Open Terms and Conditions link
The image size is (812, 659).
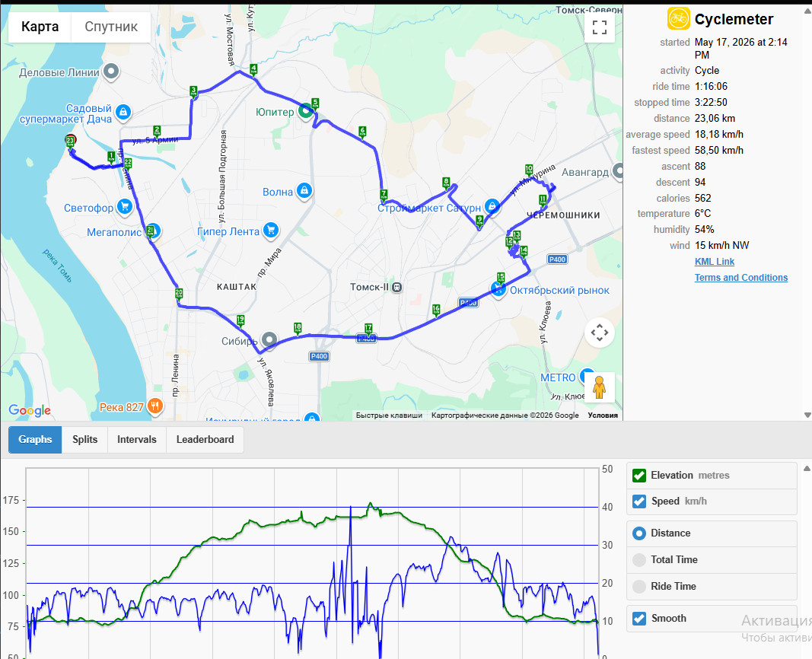pos(741,278)
